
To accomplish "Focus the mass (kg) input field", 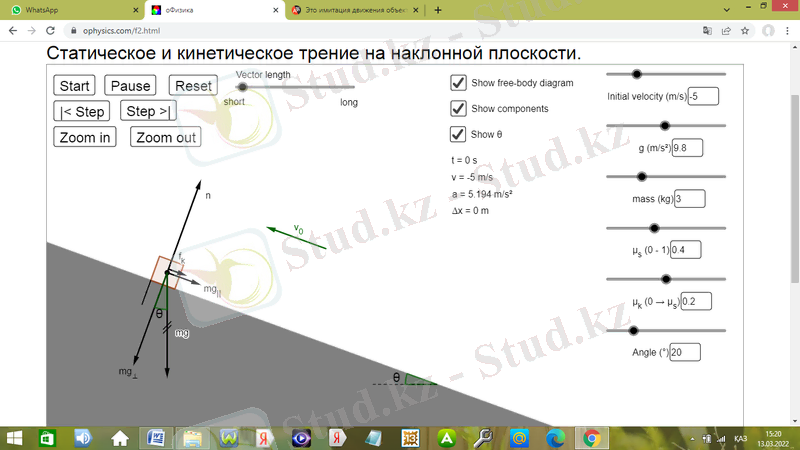I will (690, 198).
